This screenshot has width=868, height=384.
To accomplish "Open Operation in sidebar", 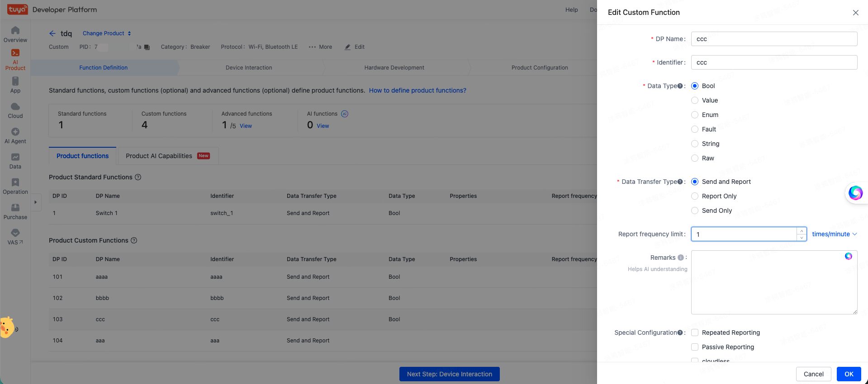I will click(x=15, y=186).
